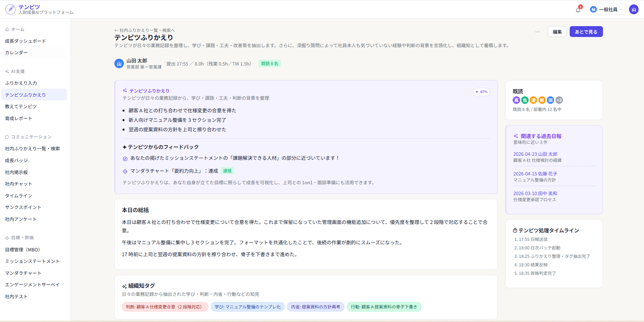The width and height of the screenshot is (644, 322).
Task: Open 社内アンケート
Action: (34, 219)
